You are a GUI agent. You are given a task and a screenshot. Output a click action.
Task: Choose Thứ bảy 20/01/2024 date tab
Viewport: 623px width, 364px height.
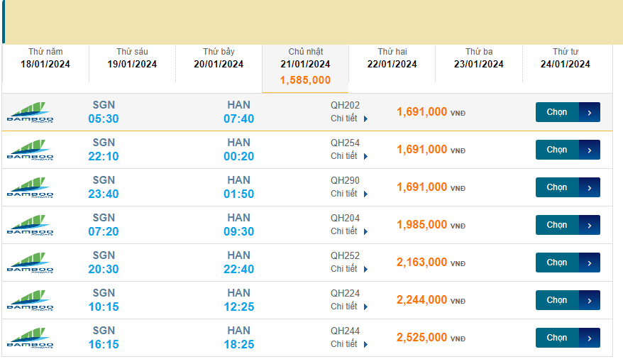coord(219,58)
